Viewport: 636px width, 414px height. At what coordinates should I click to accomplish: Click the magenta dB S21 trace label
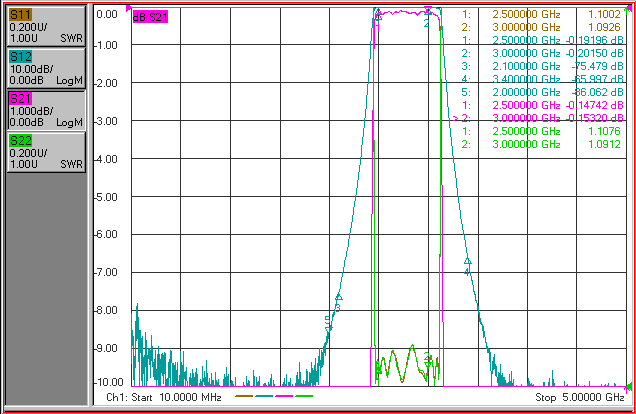point(150,17)
